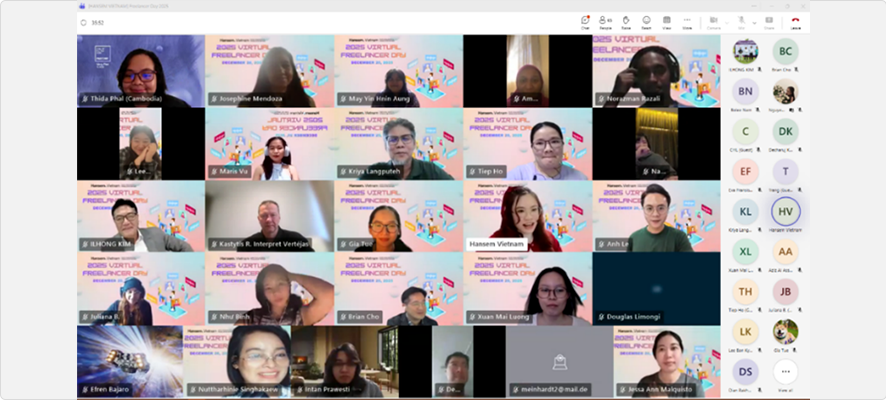The image size is (886, 400).
Task: Select the Shiba dog avatar in the sidebar
Action: (785, 332)
